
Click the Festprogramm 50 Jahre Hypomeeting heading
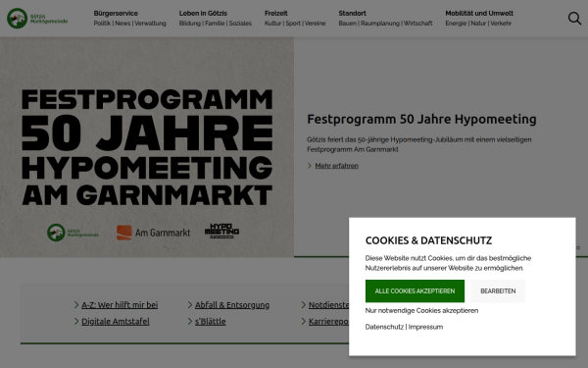[421, 119]
